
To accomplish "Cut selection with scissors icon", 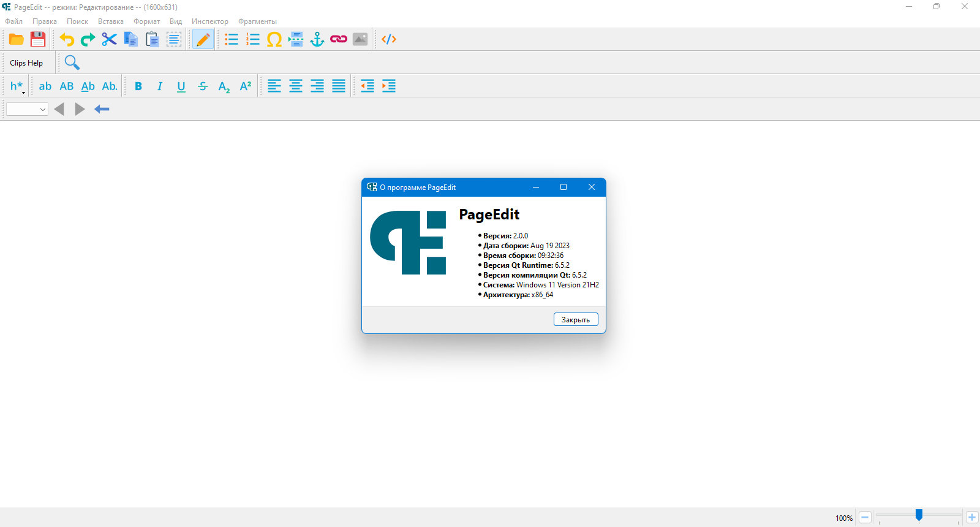I will [x=110, y=39].
